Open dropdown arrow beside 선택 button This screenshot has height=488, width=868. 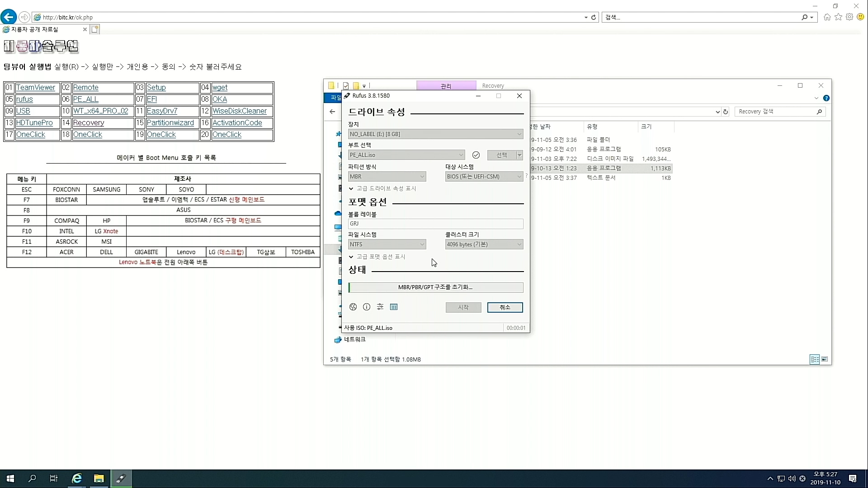coord(519,155)
